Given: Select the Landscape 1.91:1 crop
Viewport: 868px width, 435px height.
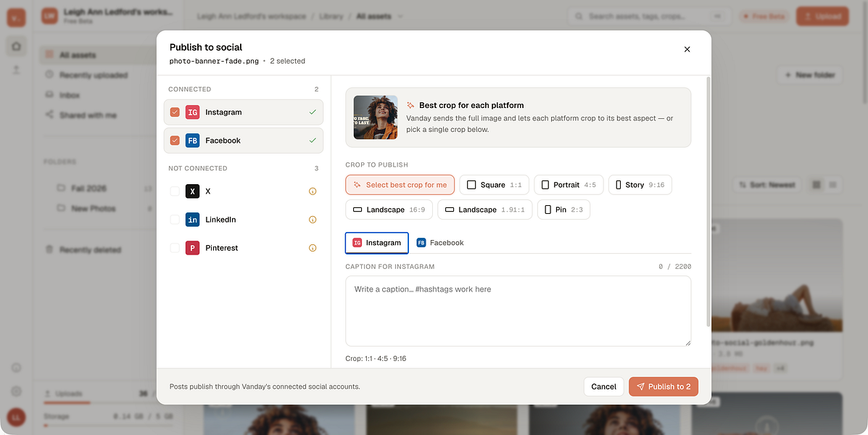Looking at the screenshot, I should (x=485, y=210).
